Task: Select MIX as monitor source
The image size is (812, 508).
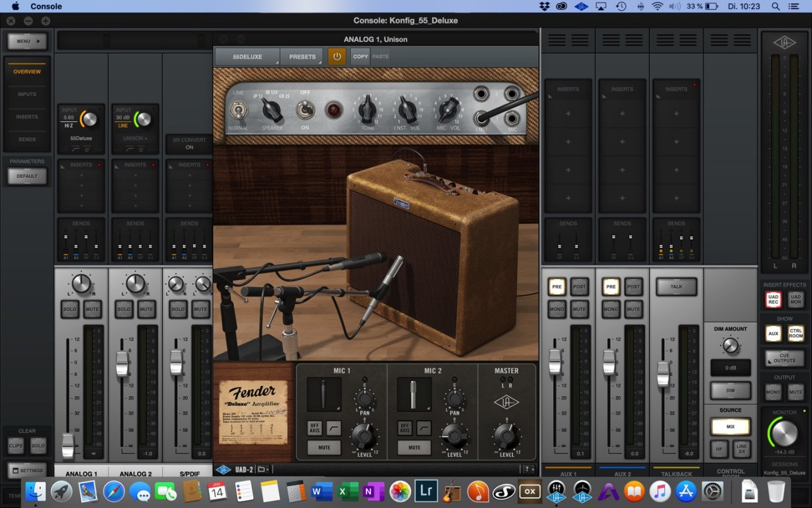Action: (x=730, y=427)
